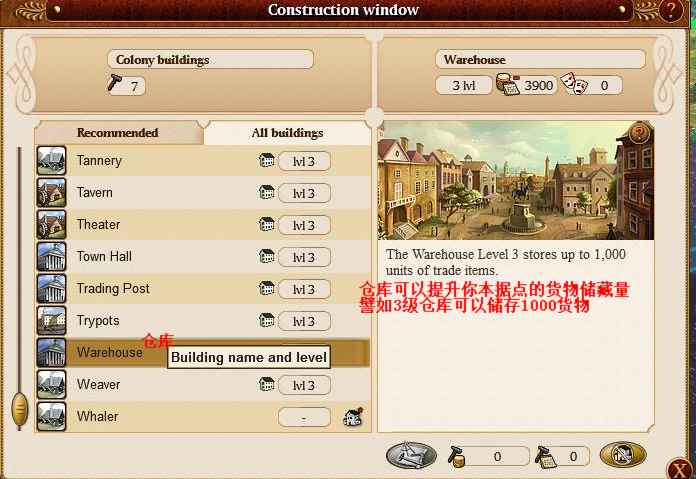The width and height of the screenshot is (696, 479).
Task: Select the Town Hall lvl 3 pill
Action: coord(304,257)
